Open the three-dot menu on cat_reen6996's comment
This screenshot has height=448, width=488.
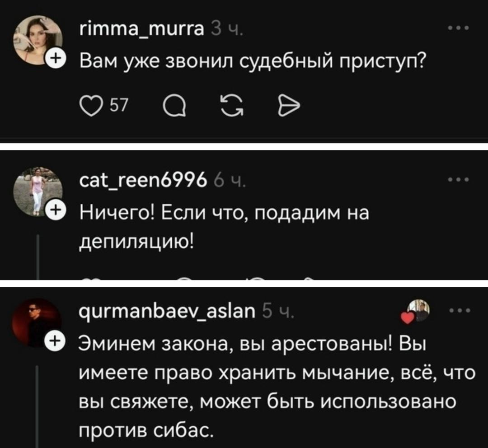460,181
